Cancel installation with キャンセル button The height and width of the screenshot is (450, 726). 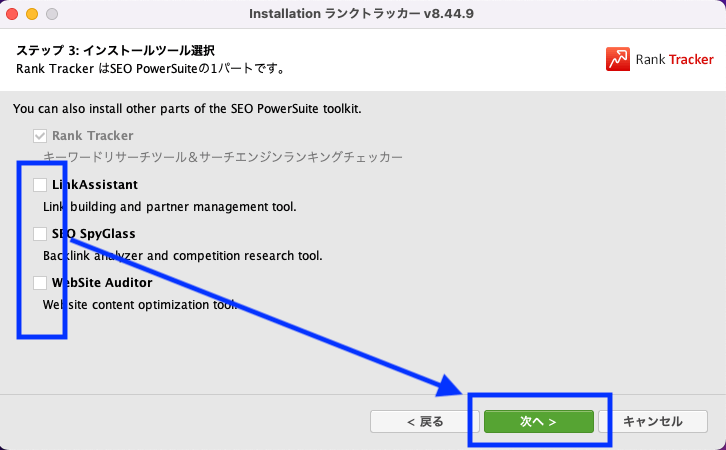(x=653, y=421)
